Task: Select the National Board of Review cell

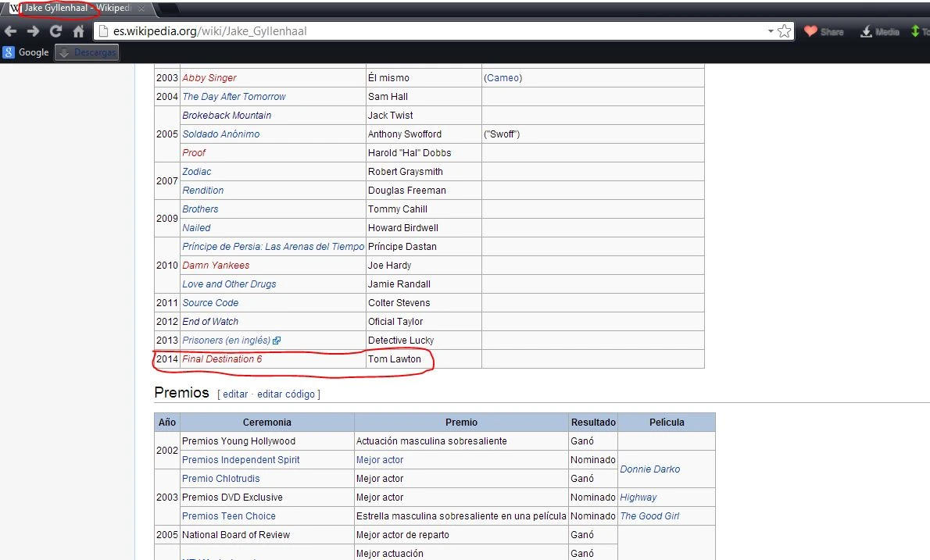Action: [267, 535]
